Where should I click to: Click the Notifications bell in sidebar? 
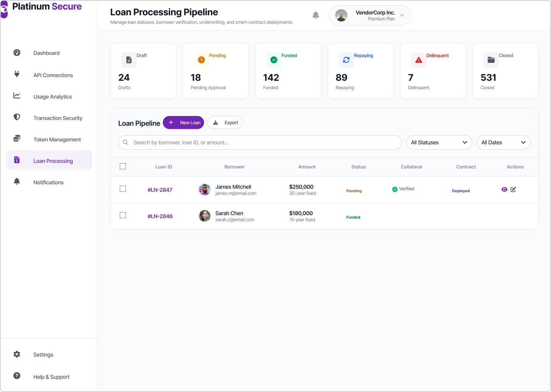(x=17, y=181)
